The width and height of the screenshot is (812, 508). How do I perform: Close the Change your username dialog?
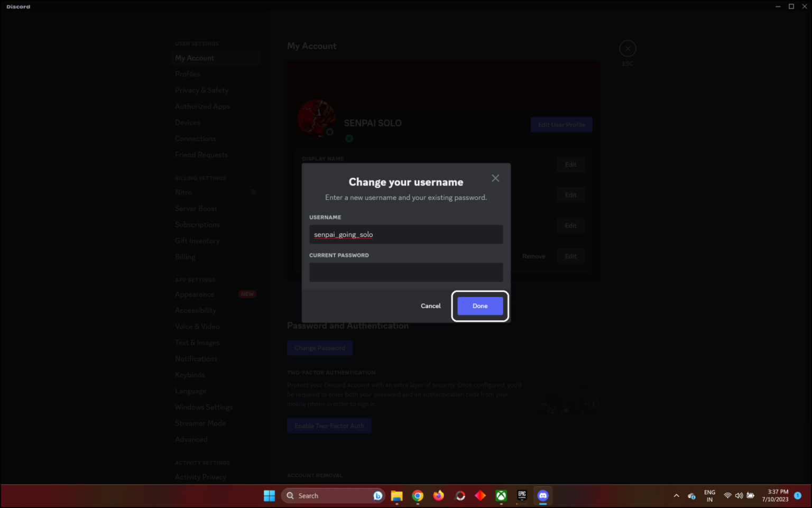point(495,178)
